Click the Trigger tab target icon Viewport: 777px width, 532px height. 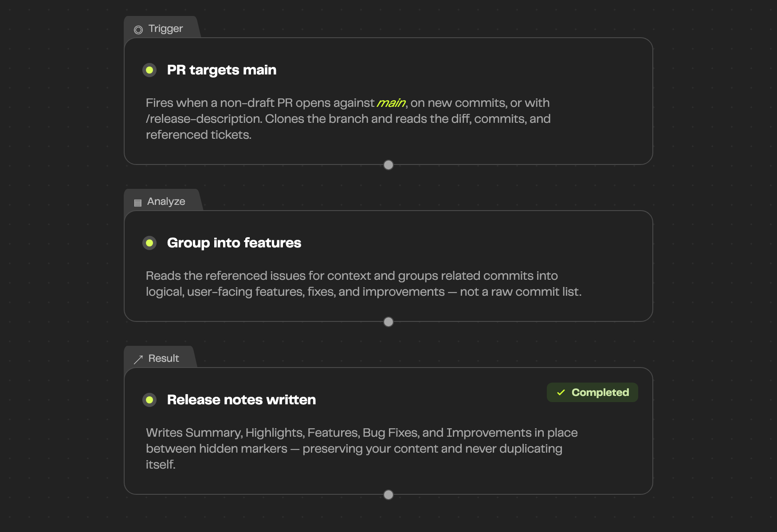pyautogui.click(x=138, y=30)
